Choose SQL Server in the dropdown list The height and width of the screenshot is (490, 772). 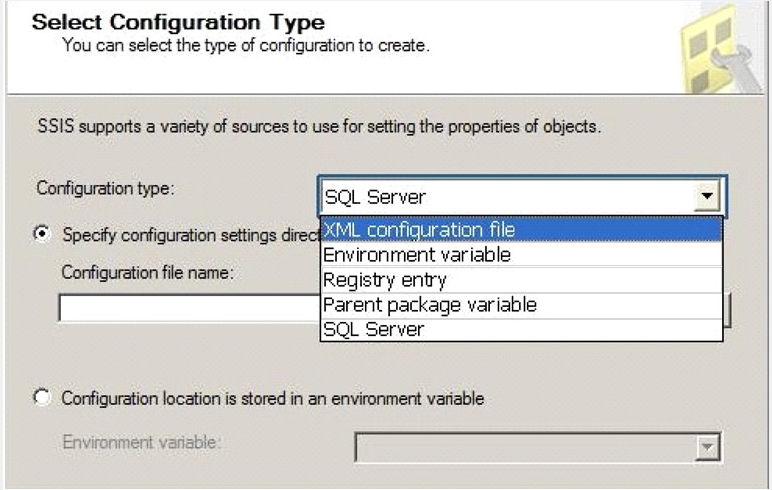tap(521, 329)
